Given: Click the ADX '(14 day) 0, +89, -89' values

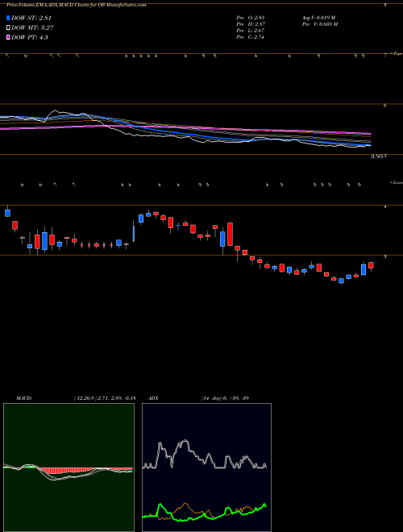Looking at the screenshot, I should pyautogui.click(x=225, y=398).
